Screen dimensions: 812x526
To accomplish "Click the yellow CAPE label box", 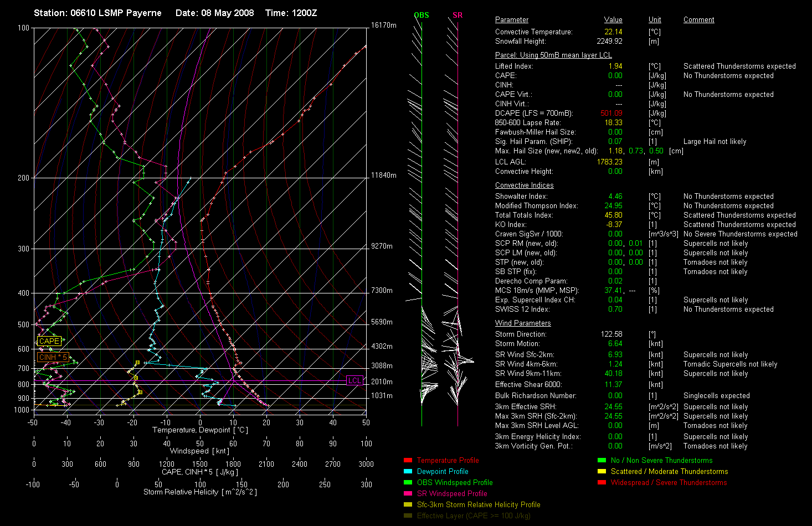I will 49,341.
